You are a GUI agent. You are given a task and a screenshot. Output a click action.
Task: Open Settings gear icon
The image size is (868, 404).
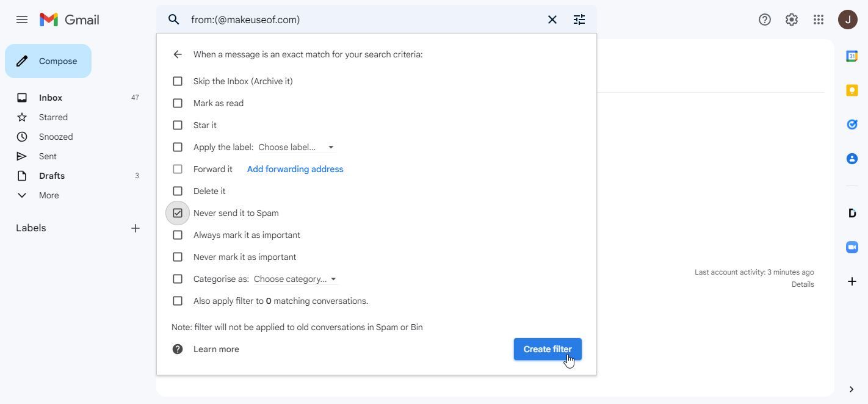(792, 20)
